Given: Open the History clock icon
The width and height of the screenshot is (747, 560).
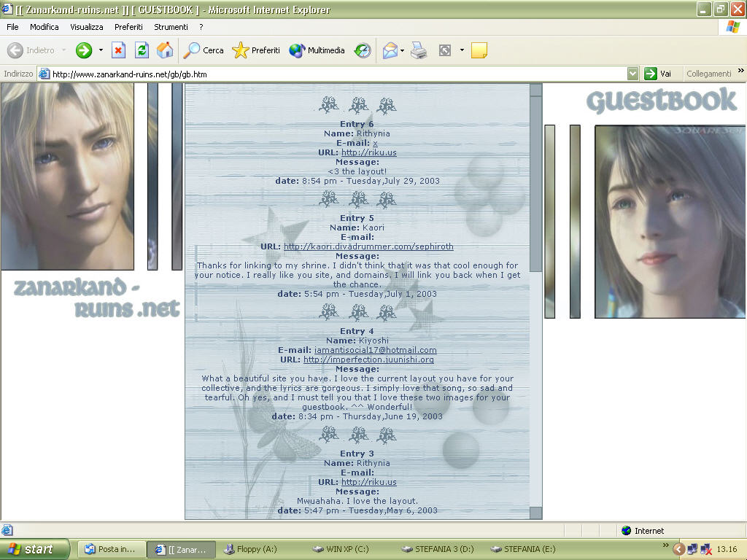Looking at the screenshot, I should [x=363, y=50].
